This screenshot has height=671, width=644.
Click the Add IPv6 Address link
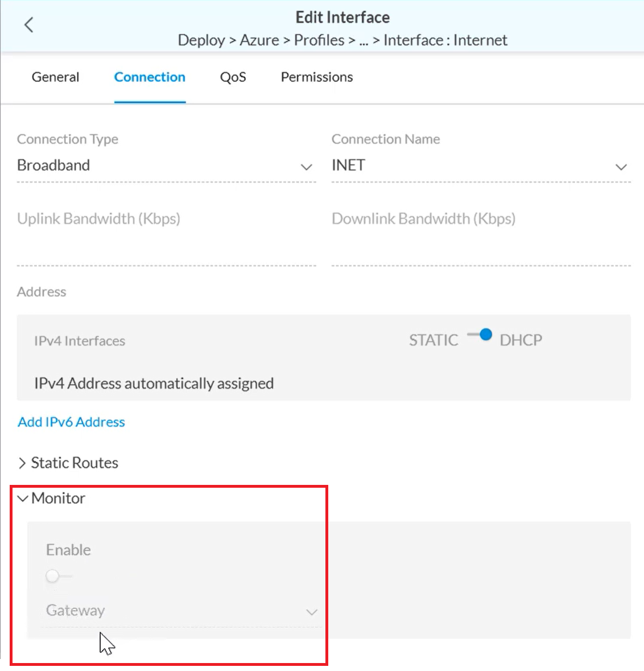[x=71, y=422]
